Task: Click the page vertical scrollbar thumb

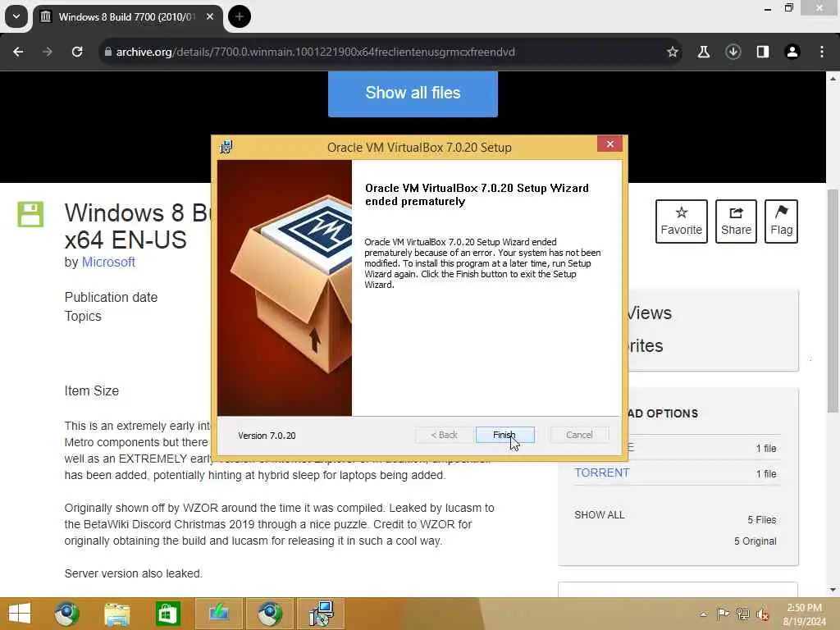Action: point(832,300)
